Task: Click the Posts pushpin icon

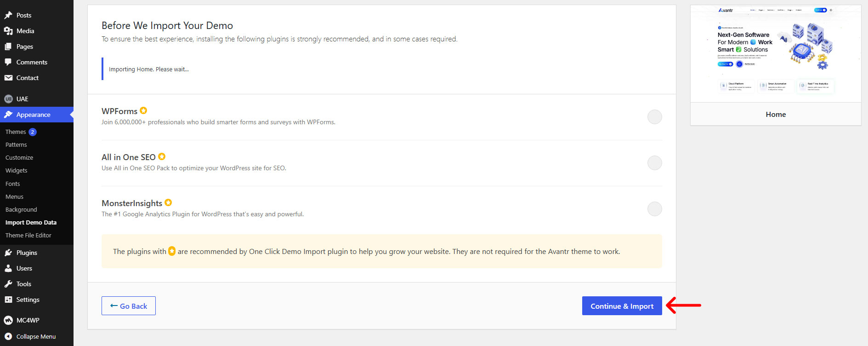Action: click(x=8, y=15)
